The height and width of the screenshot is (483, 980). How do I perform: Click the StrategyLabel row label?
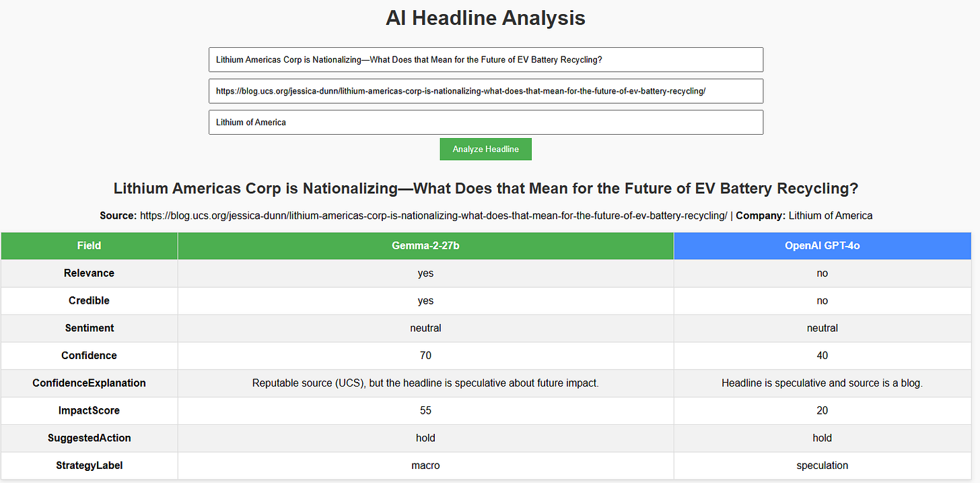[89, 465]
